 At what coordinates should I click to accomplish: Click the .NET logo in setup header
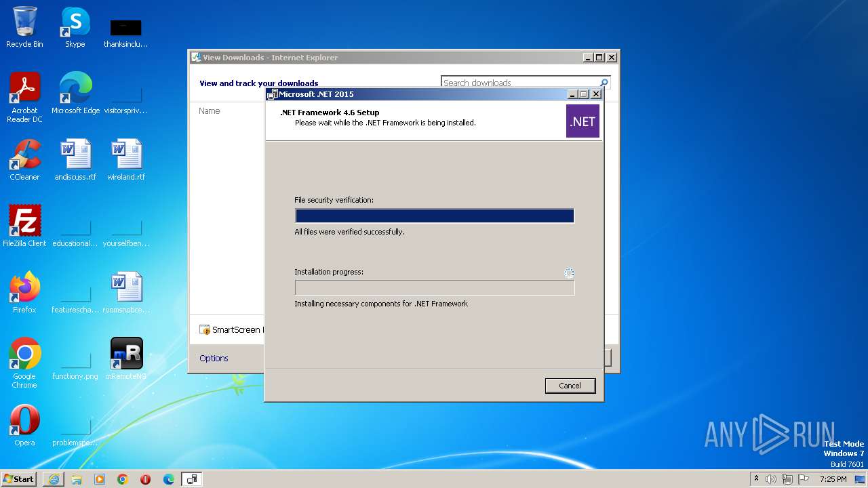583,121
